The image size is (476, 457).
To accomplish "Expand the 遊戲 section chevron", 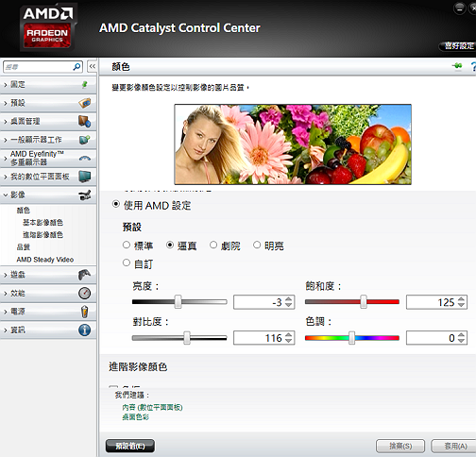I will coord(6,275).
